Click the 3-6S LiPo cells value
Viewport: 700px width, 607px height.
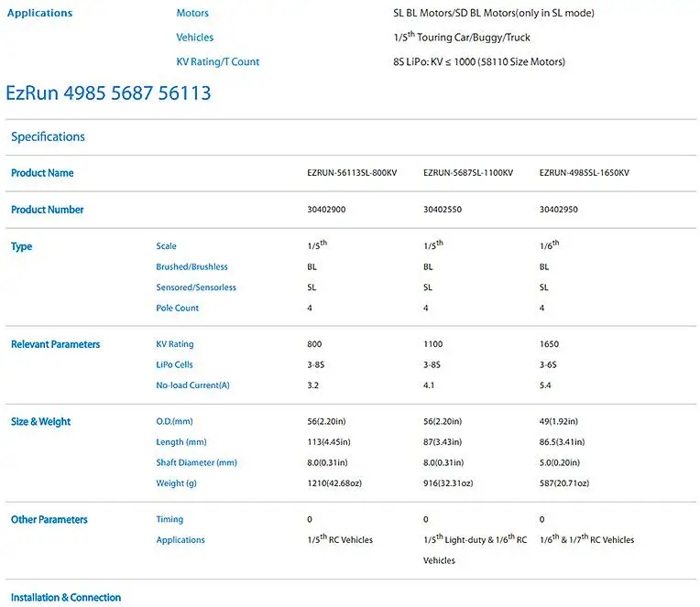click(x=548, y=364)
